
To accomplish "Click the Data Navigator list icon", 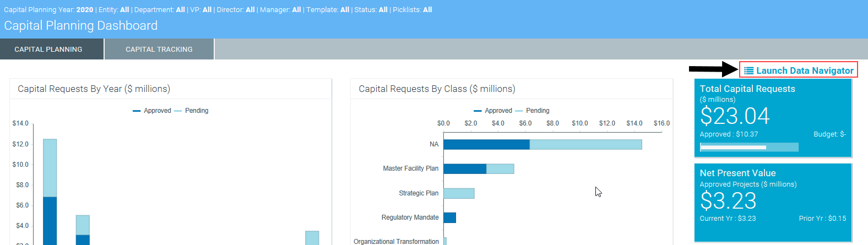I will [x=749, y=70].
